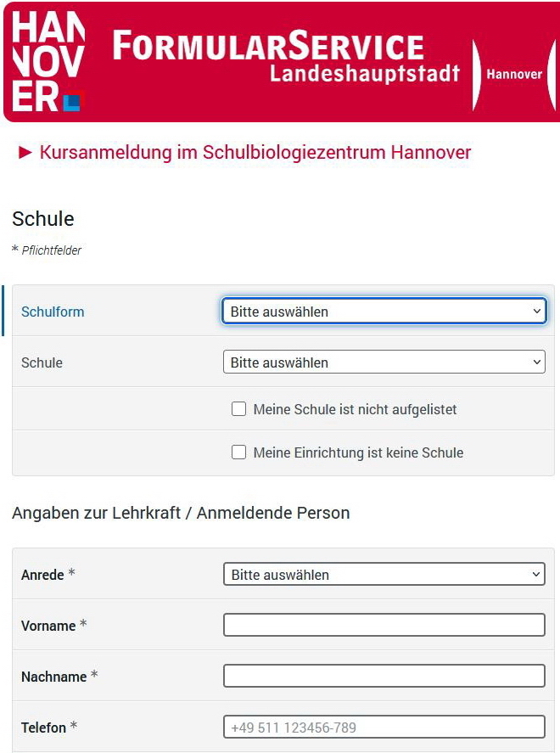The image size is (560, 753).
Task: Click the red triangle before Kursanmeldung
Action: 25,153
